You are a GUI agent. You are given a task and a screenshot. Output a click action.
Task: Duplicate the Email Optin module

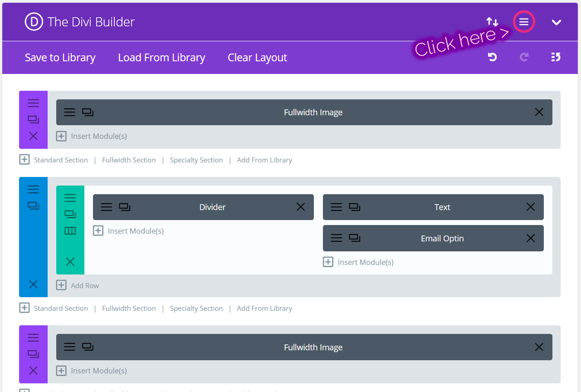pos(355,238)
